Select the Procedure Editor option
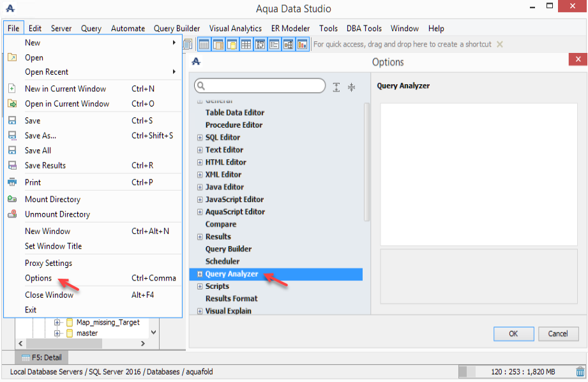Screen dimensions: 588x382 click(234, 125)
